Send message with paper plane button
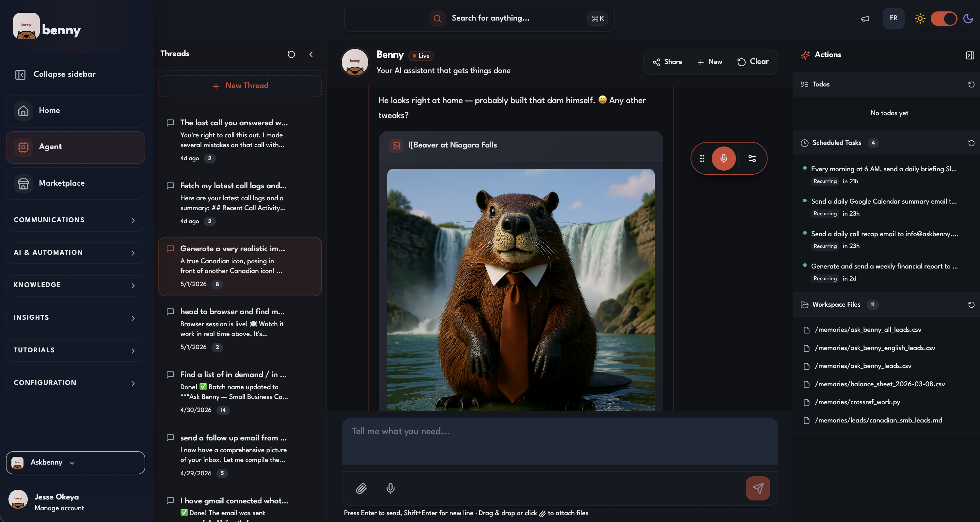This screenshot has height=522, width=980. [758, 488]
